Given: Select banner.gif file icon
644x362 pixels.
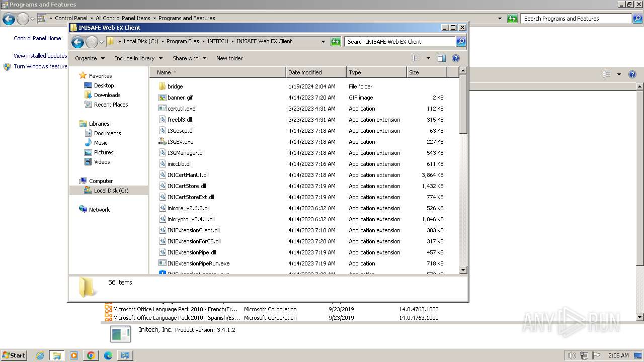Looking at the screenshot, I should coord(162,98).
